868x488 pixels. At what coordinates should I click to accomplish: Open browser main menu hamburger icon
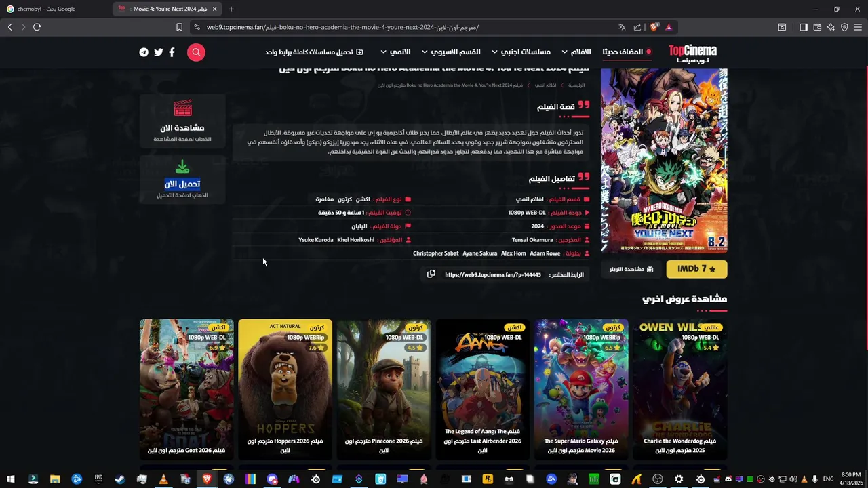coord(858,27)
